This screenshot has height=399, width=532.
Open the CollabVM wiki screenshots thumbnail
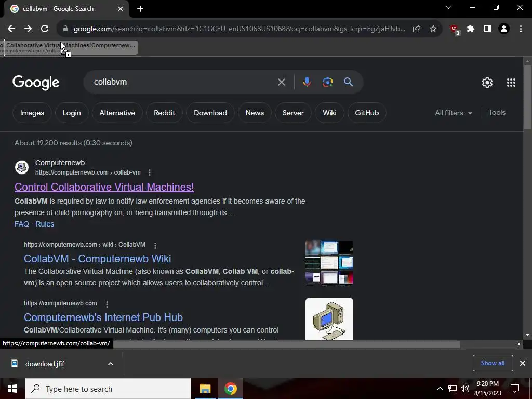point(329,263)
